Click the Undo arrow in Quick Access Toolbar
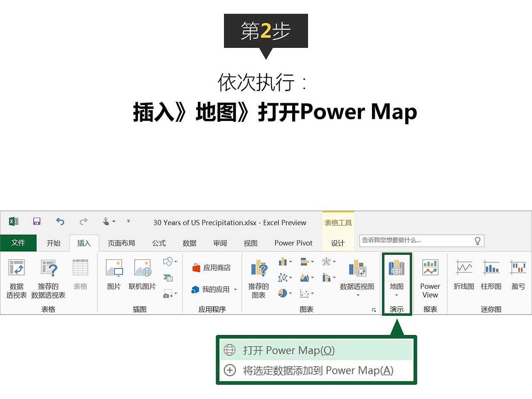 [x=60, y=221]
